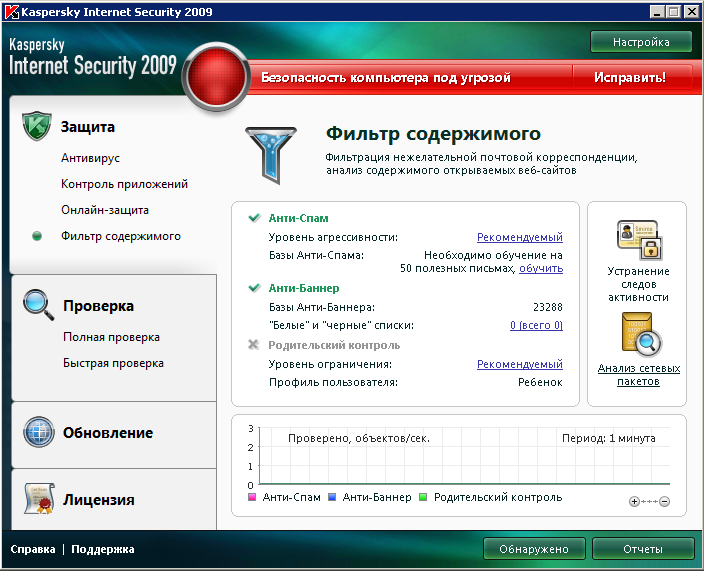Open Справка help link
The width and height of the screenshot is (704, 571).
(x=33, y=549)
